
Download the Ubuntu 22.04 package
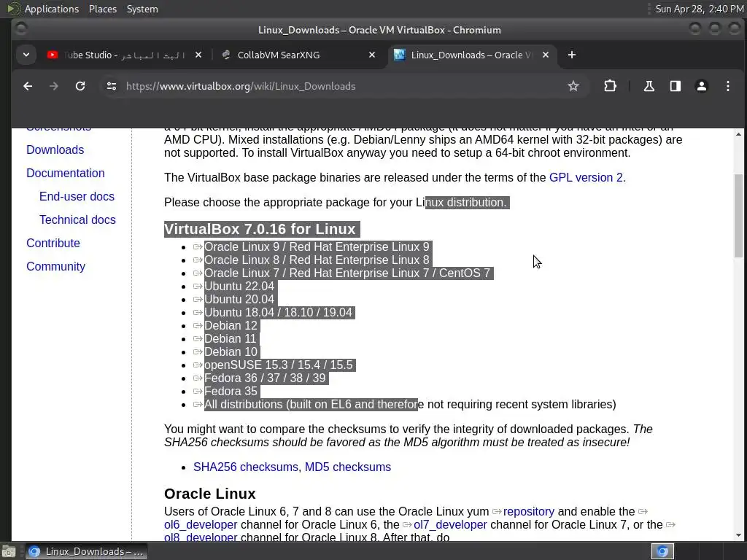pos(239,286)
